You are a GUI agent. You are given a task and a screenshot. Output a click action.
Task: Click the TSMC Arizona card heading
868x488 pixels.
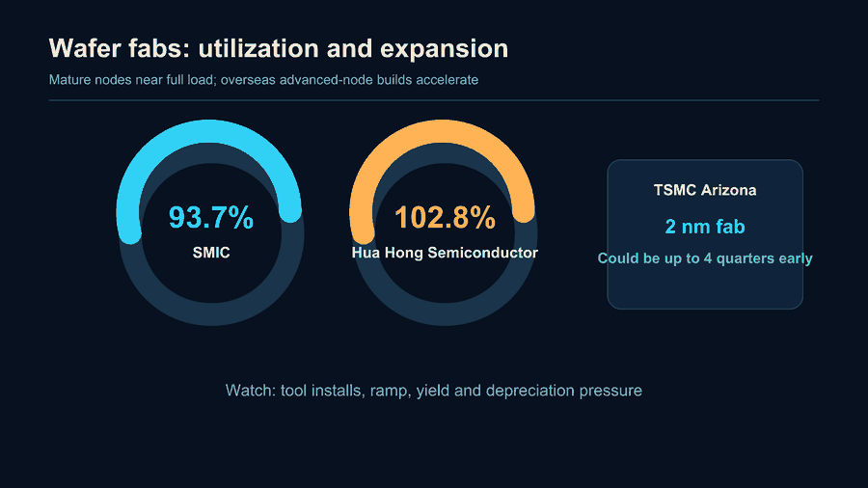coord(705,190)
